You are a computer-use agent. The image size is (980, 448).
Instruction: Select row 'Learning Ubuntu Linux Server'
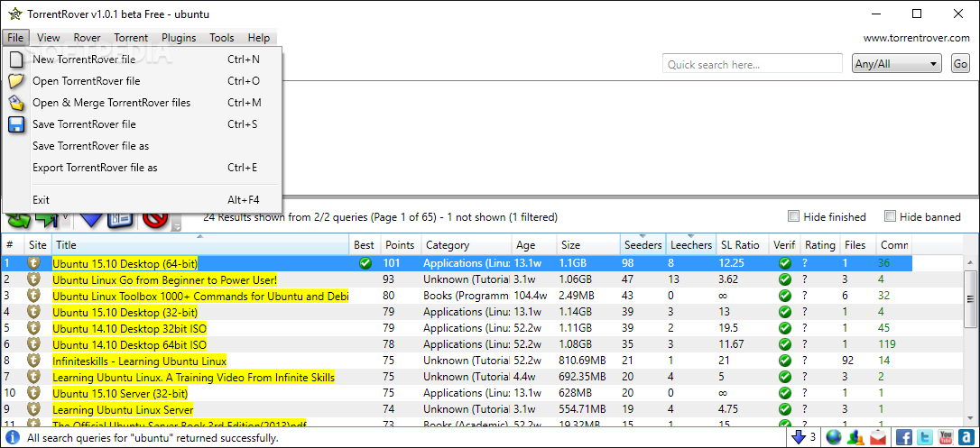[457, 409]
